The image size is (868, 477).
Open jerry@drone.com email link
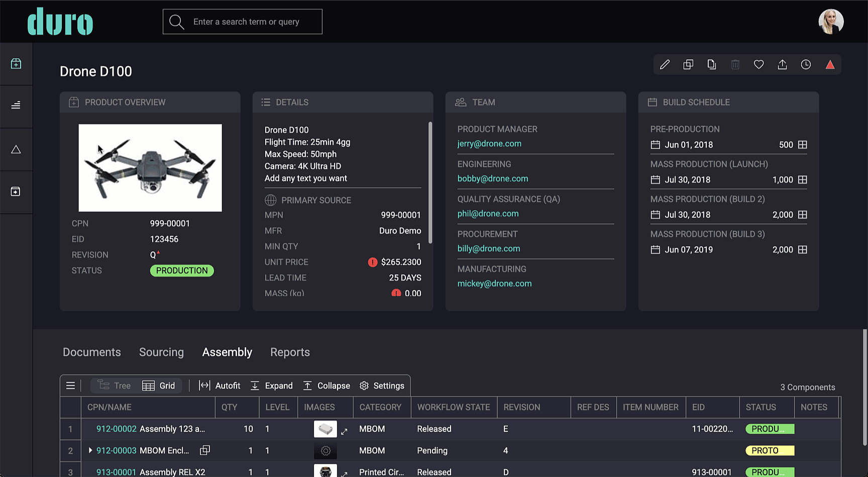489,144
